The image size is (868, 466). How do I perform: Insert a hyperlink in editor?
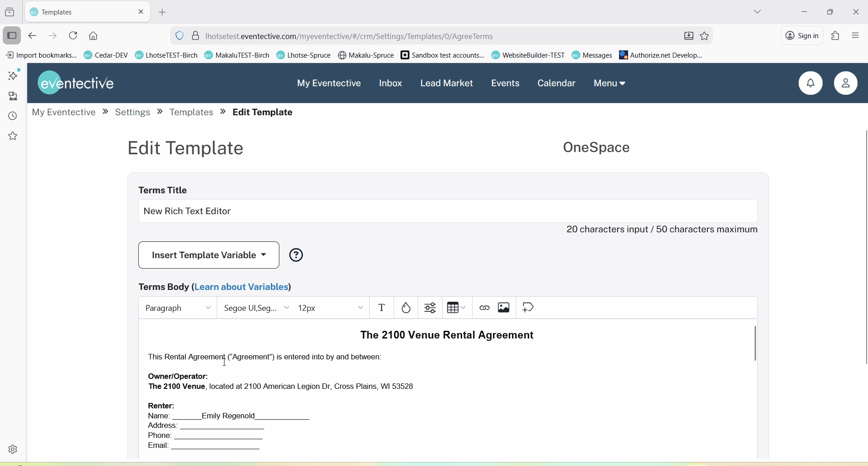point(484,308)
